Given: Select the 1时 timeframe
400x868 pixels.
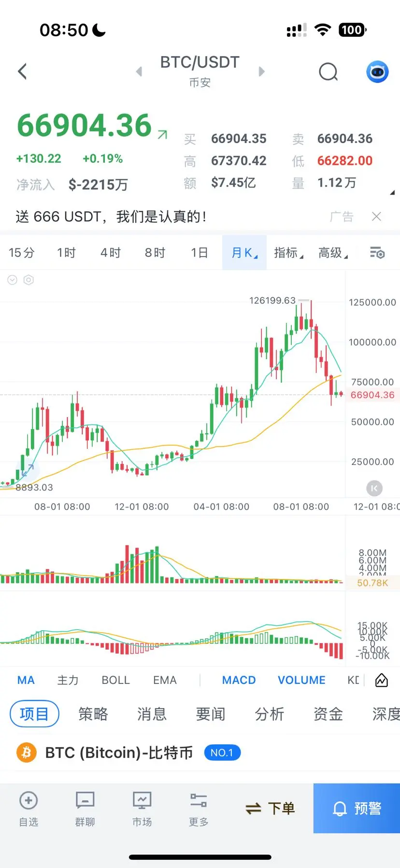Looking at the screenshot, I should (x=67, y=253).
